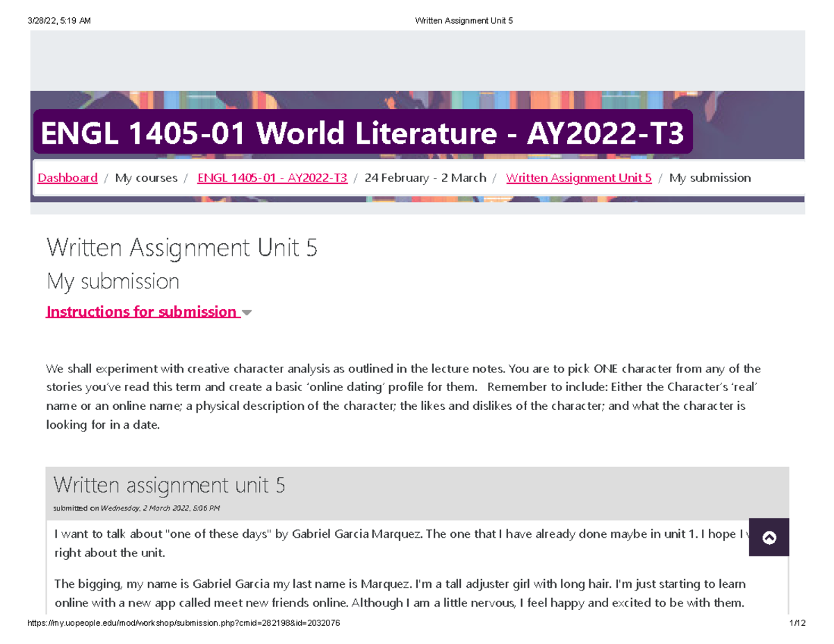Click the Written Assignment Unit 5 page heading

tap(182, 247)
